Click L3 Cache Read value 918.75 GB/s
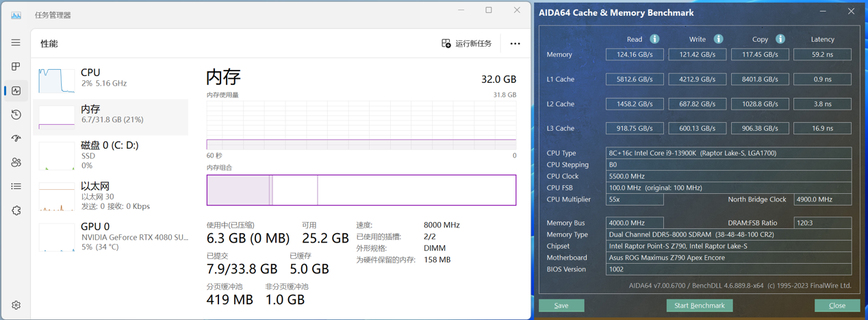The height and width of the screenshot is (320, 868). pos(635,128)
